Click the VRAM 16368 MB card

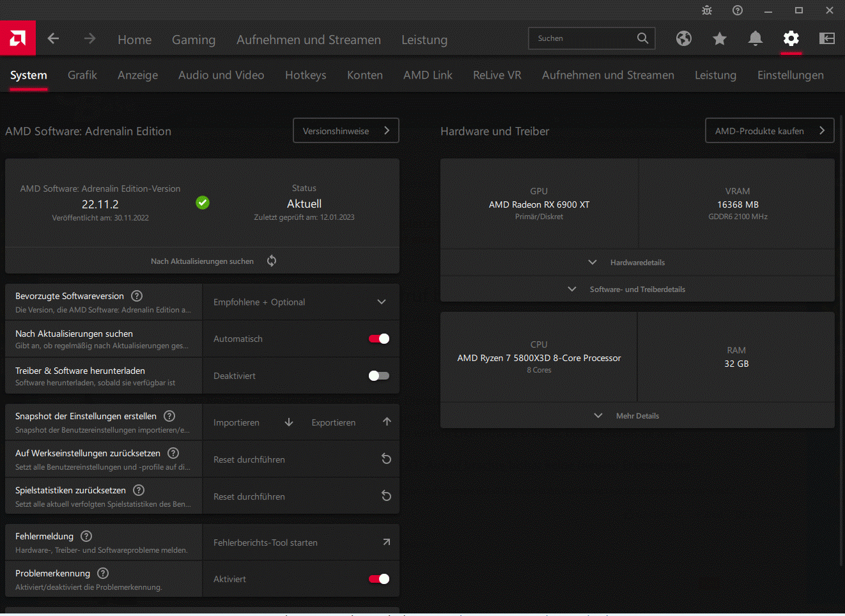[x=738, y=204]
